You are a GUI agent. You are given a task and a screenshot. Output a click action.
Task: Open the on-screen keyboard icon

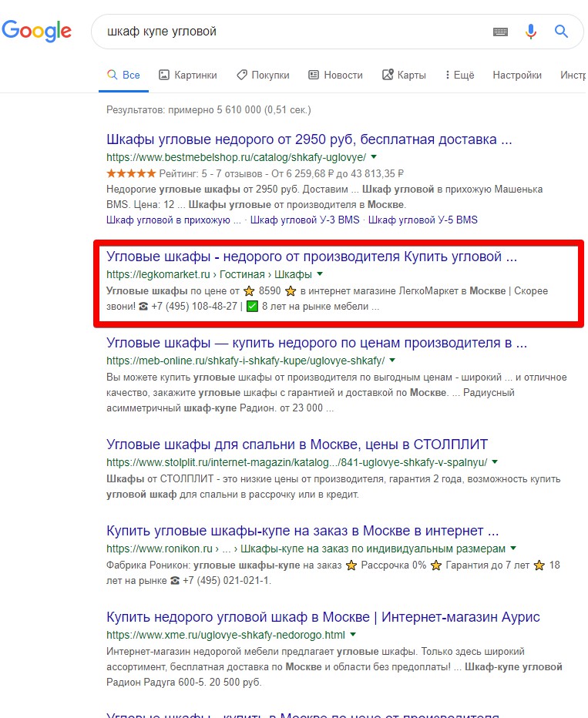pyautogui.click(x=500, y=32)
